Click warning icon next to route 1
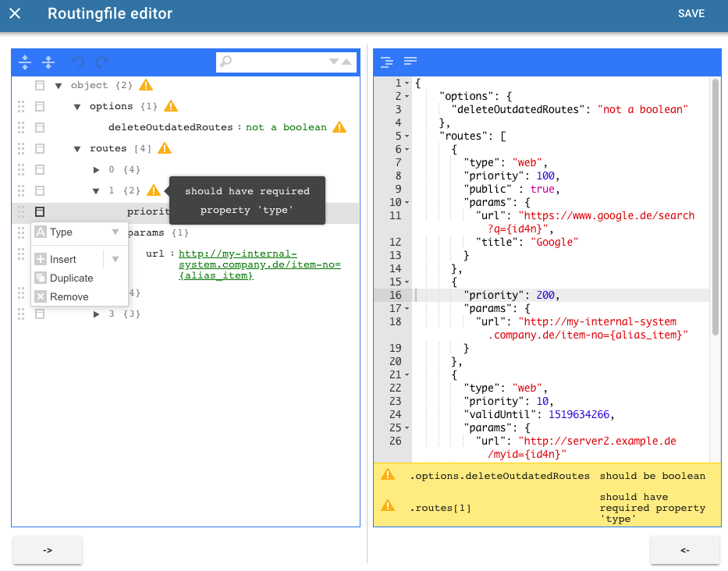Image resolution: width=728 pixels, height=571 pixels. point(153,190)
